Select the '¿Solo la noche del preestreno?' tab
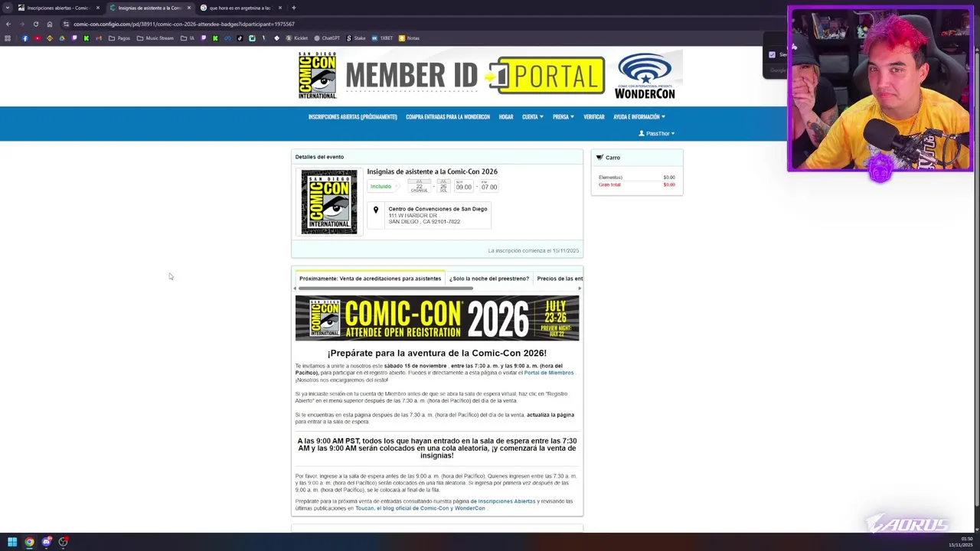The height and width of the screenshot is (551, 980). click(x=488, y=279)
